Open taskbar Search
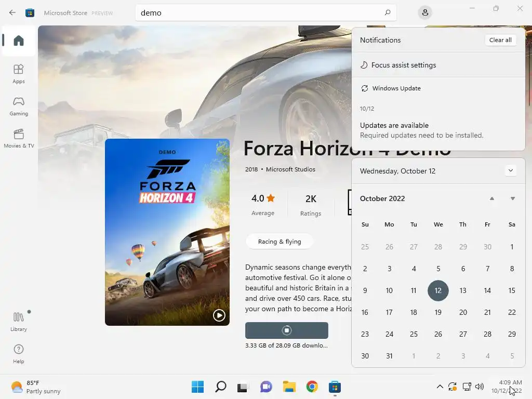532x399 pixels. 220,387
